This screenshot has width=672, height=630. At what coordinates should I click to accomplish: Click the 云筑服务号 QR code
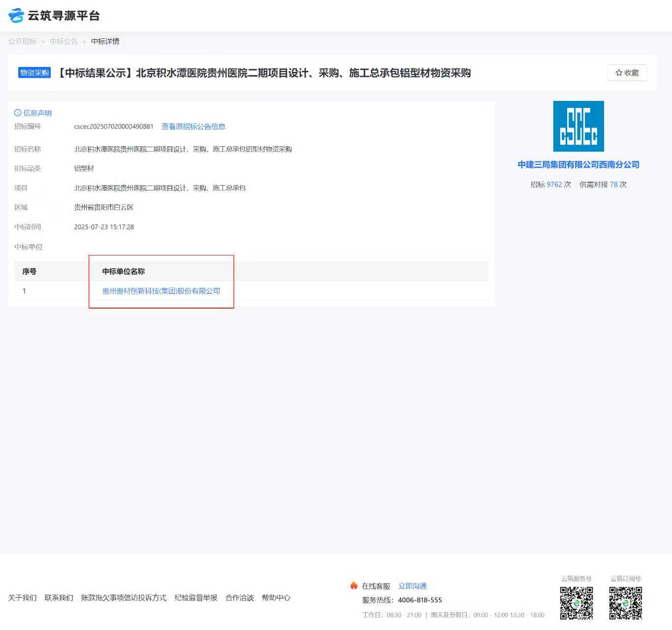[576, 603]
